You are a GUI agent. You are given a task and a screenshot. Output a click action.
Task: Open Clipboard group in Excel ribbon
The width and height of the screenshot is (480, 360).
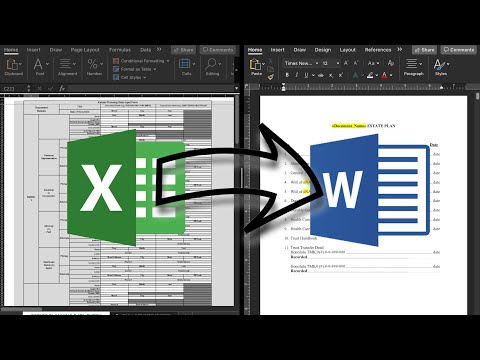click(x=14, y=67)
